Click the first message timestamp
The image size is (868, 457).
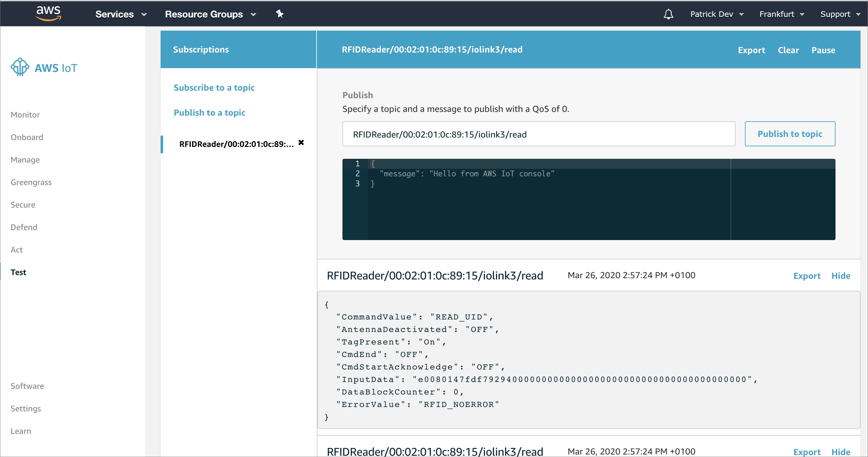631,275
